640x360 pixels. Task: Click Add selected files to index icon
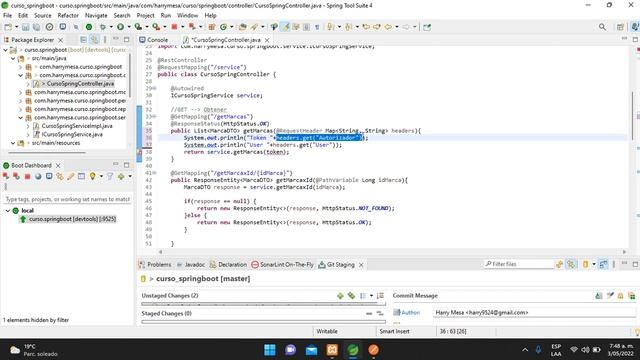click(340, 296)
